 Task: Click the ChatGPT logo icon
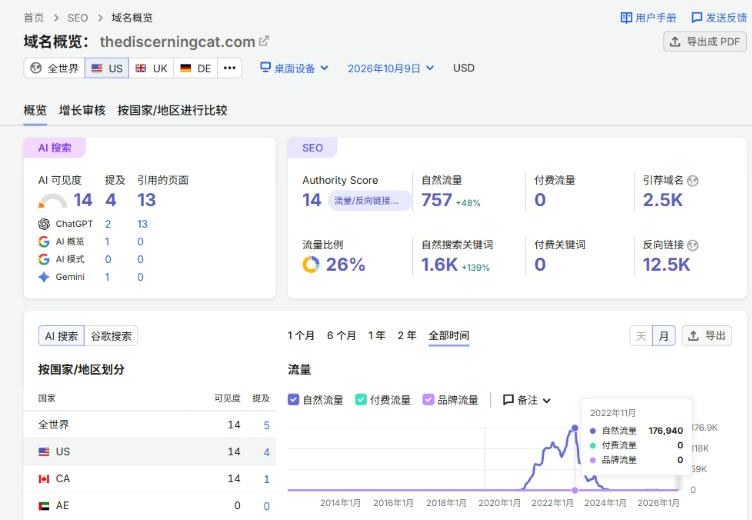pyautogui.click(x=44, y=224)
